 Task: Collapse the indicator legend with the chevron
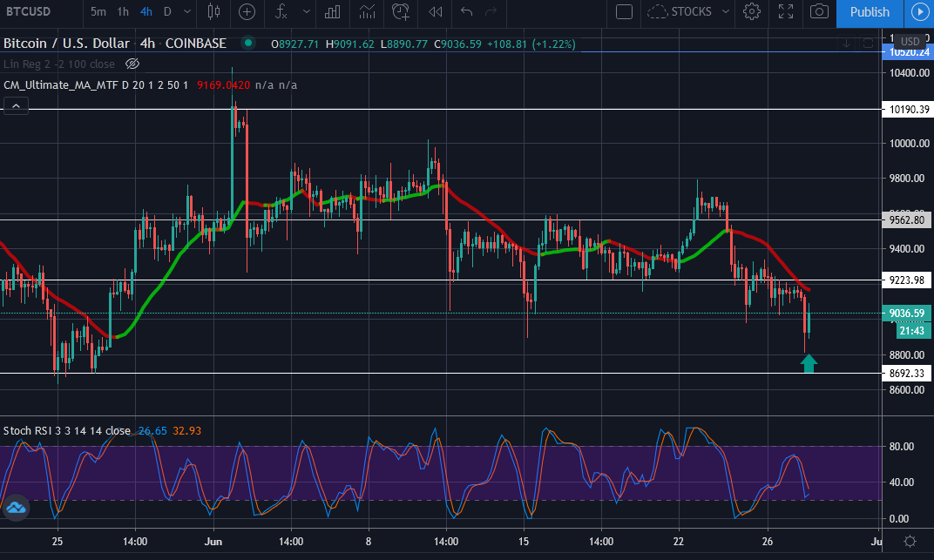pos(16,106)
